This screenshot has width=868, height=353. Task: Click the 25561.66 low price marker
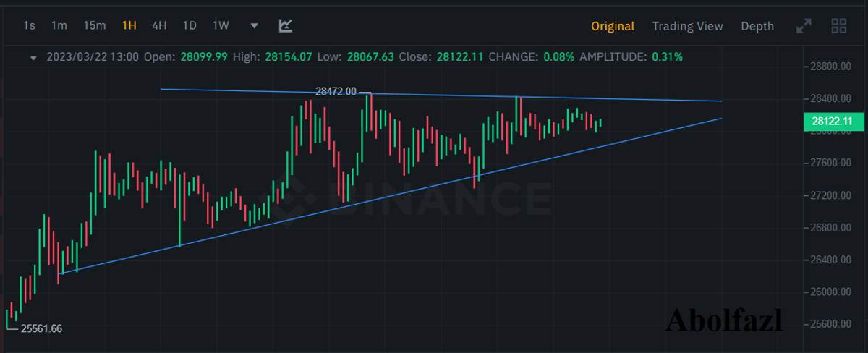(x=41, y=328)
